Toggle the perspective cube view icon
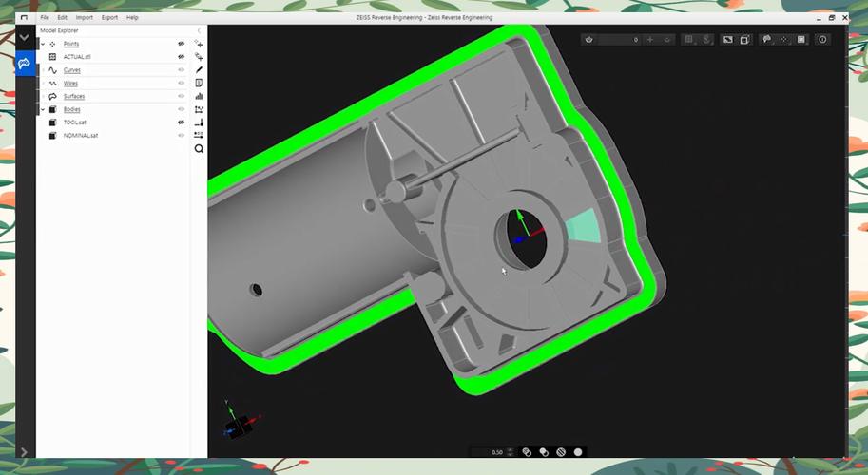This screenshot has height=475, width=868. [x=744, y=39]
